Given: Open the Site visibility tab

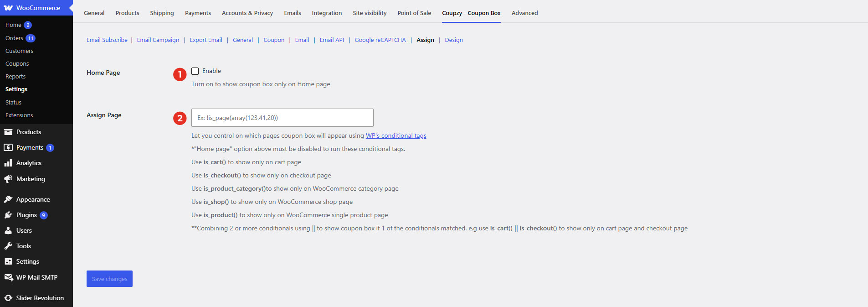Looking at the screenshot, I should pos(370,13).
